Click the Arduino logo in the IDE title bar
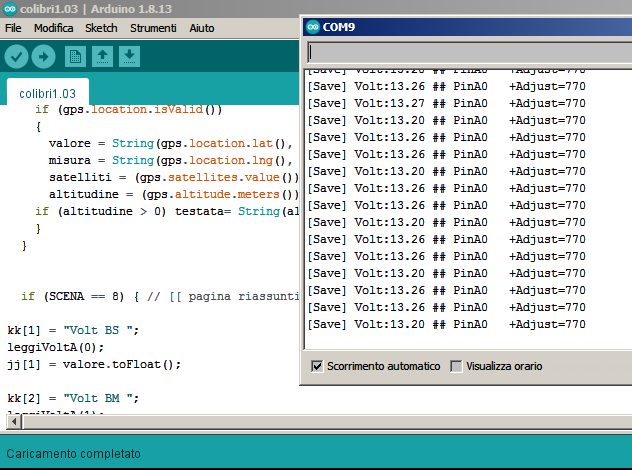The image size is (632, 470). [x=10, y=8]
